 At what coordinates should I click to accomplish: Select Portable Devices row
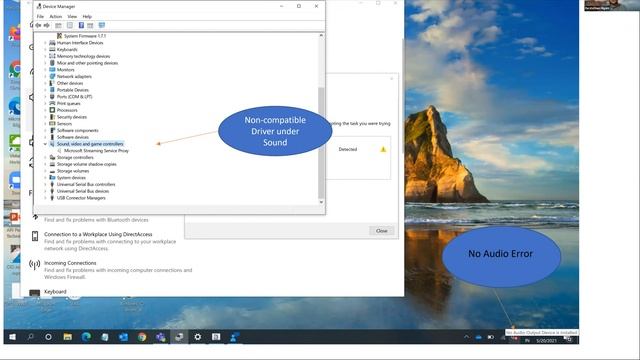click(73, 90)
